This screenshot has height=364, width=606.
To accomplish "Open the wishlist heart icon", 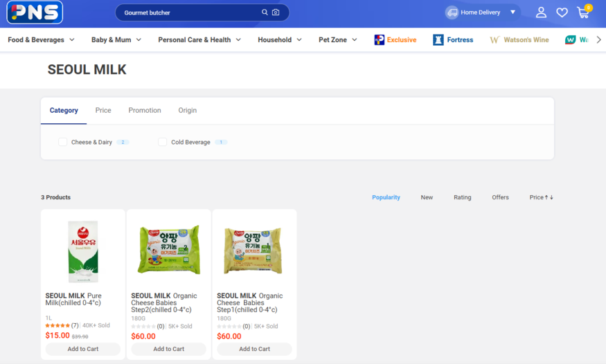I will (562, 12).
